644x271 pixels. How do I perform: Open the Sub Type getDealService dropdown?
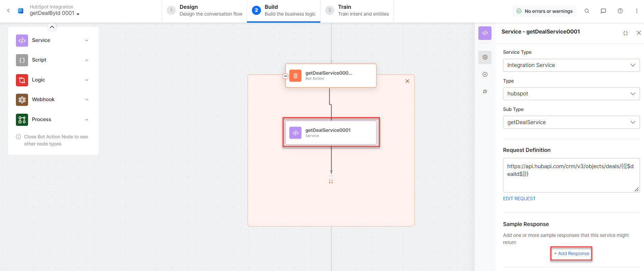571,122
